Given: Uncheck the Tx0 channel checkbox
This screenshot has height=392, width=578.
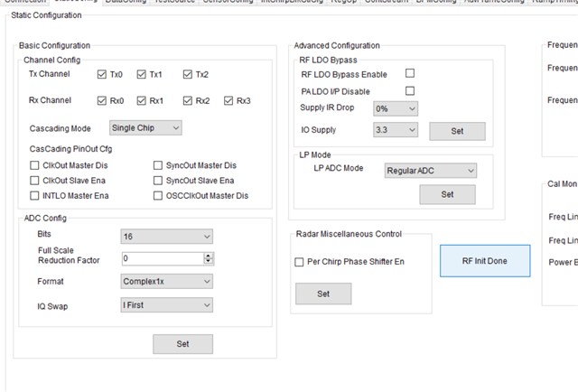Looking at the screenshot, I should (102, 74).
